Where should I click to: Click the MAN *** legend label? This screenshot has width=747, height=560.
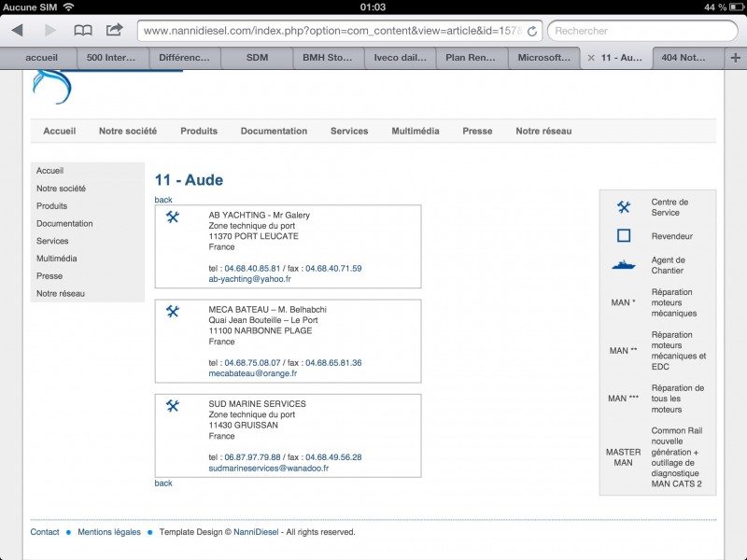click(x=623, y=399)
